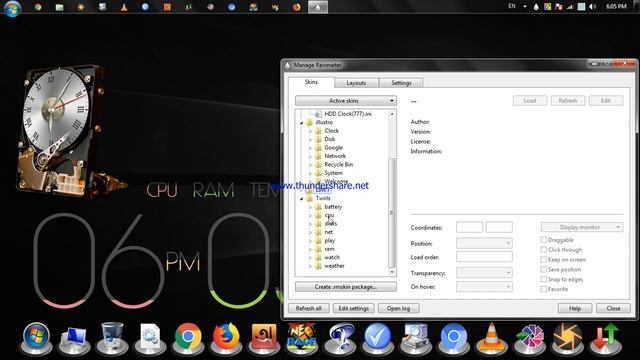640x360 pixels.
Task: Switch to the Skins tab
Action: (x=311, y=82)
